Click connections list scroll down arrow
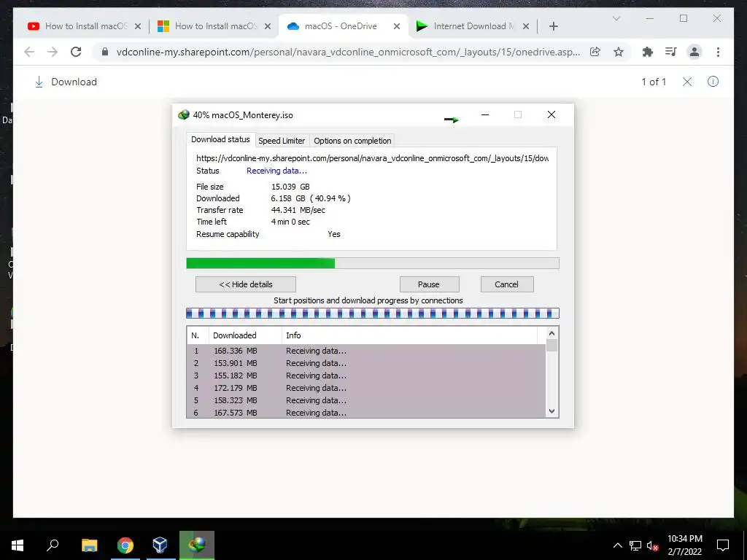 (x=551, y=411)
